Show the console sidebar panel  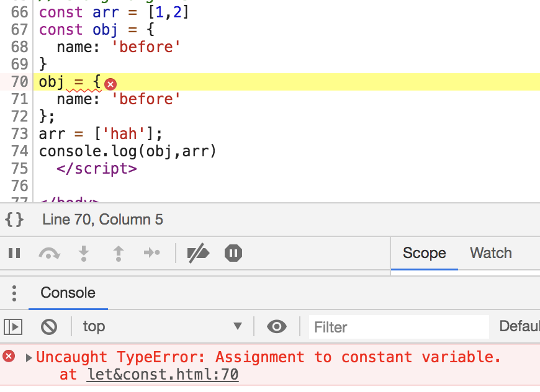tap(14, 327)
